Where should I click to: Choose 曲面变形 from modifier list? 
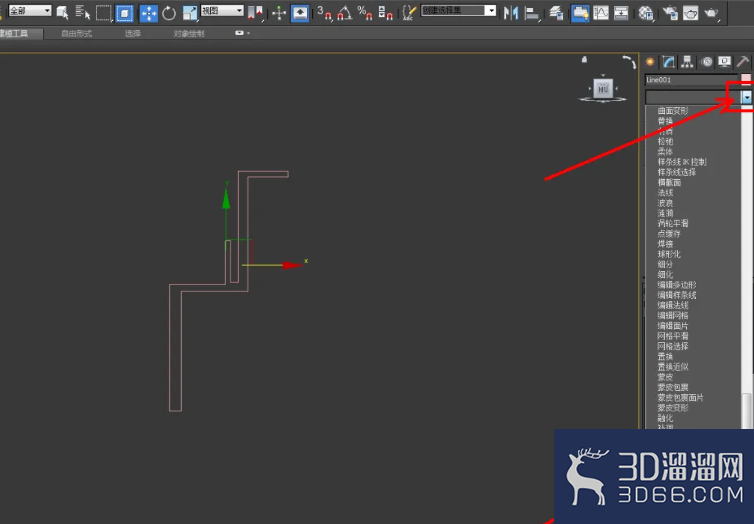coord(673,111)
